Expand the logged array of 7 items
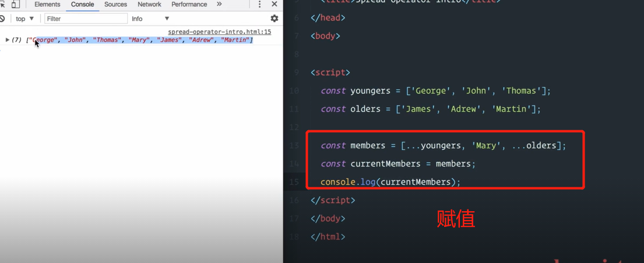644x263 pixels. tap(8, 40)
